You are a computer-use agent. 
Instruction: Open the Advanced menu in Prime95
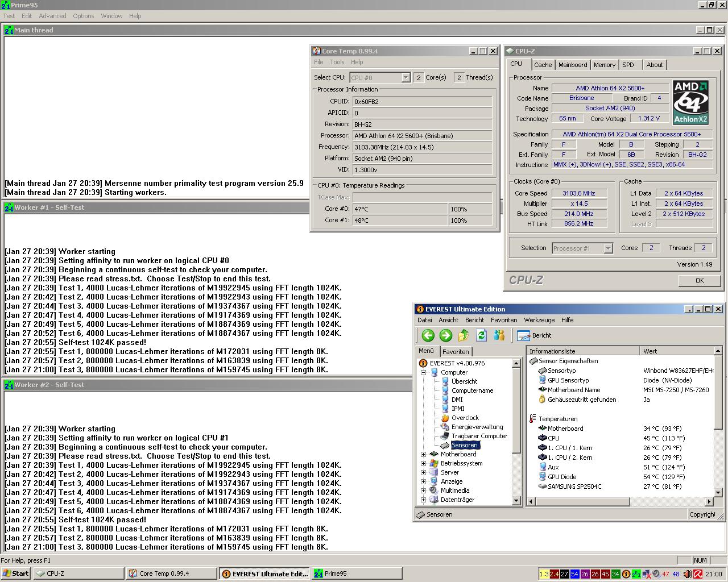[x=52, y=16]
